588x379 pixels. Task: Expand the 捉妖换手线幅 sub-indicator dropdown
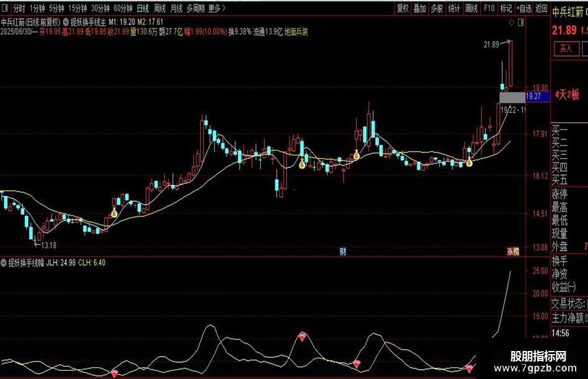[4, 263]
